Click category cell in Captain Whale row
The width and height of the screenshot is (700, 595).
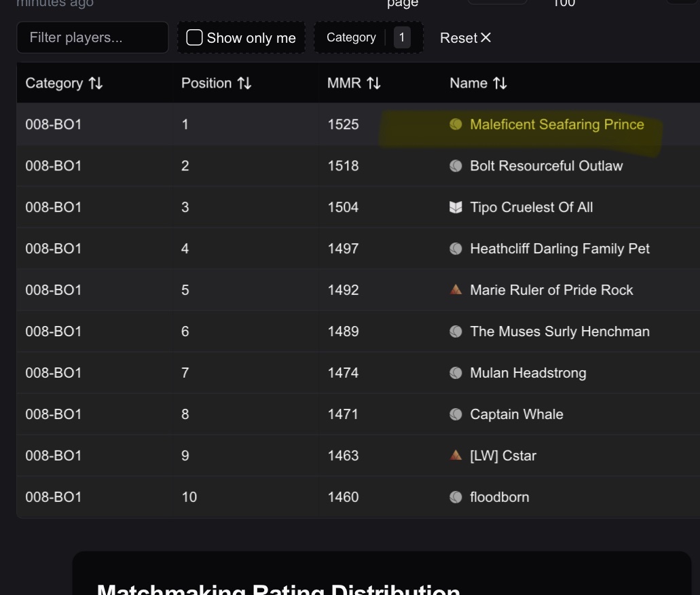pos(53,414)
